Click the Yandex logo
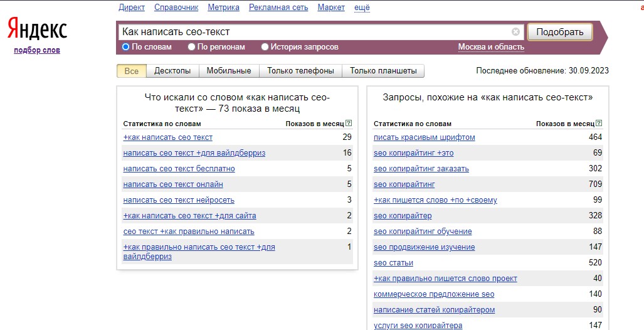 tap(37, 29)
